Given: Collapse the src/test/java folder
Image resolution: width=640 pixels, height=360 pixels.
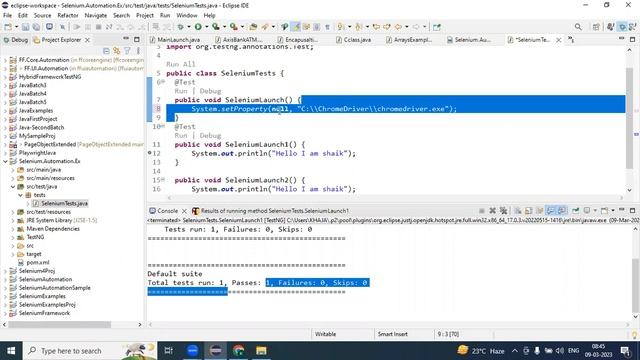Looking at the screenshot, I should tap(13, 187).
